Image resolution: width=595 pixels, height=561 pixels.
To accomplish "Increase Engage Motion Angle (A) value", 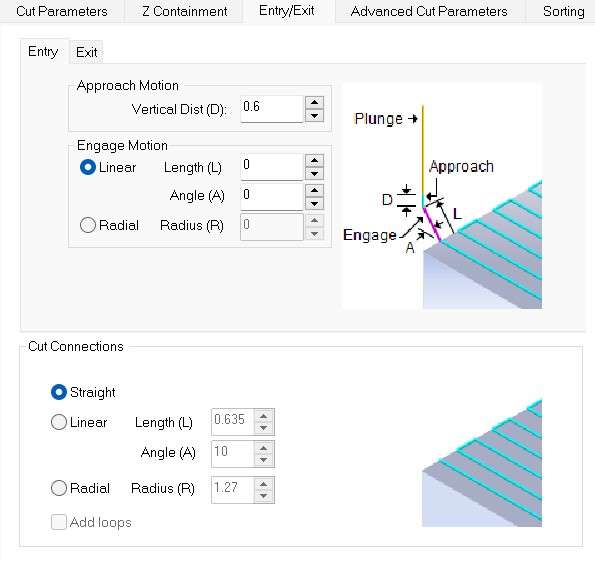I will 314,190.
